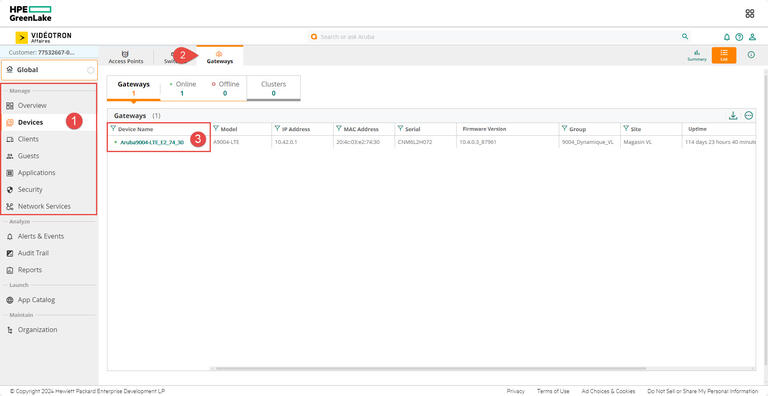Switch to List view
The width and height of the screenshot is (768, 396).
pos(724,55)
